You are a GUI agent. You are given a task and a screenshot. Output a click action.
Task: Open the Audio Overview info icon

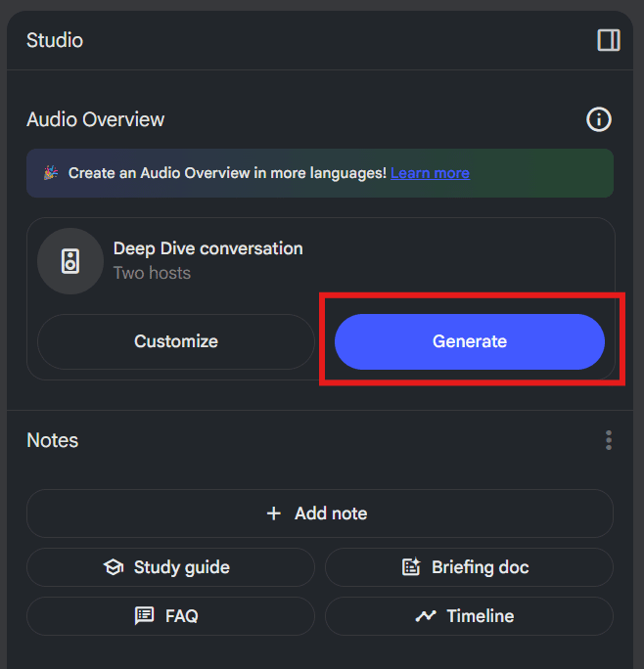tap(599, 119)
